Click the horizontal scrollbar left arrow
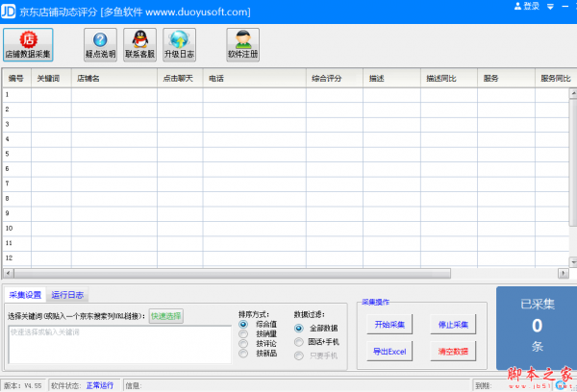Viewport: 577px width, 392px height. (x=9, y=273)
